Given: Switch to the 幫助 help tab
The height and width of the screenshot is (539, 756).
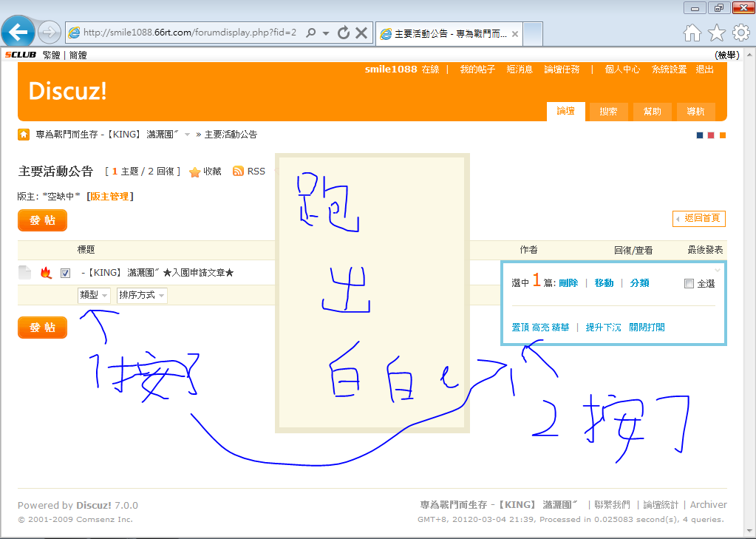Looking at the screenshot, I should (x=652, y=112).
